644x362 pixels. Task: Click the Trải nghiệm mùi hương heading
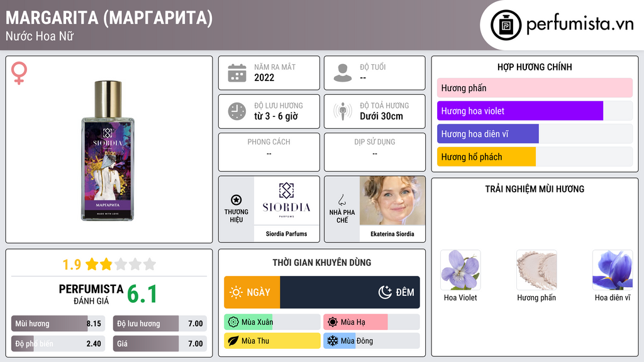click(x=535, y=189)
